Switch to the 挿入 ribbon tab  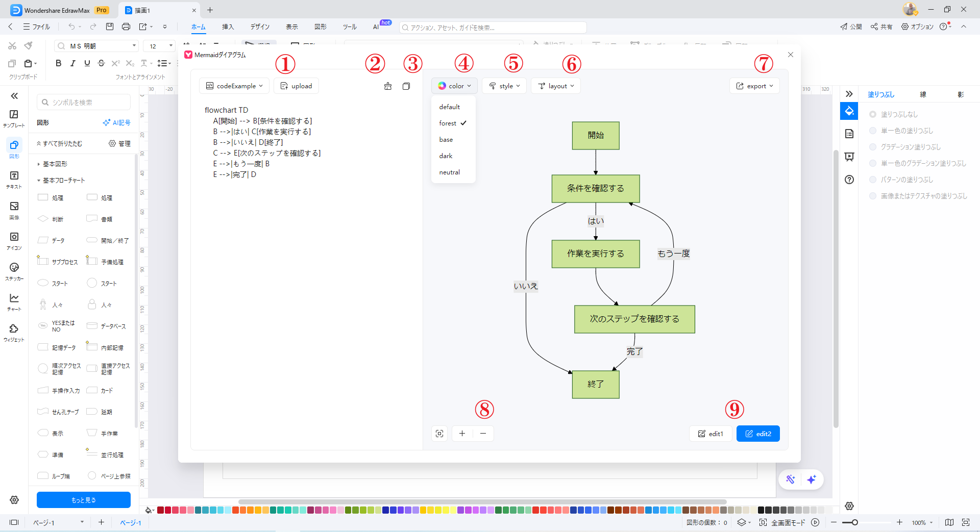point(228,27)
